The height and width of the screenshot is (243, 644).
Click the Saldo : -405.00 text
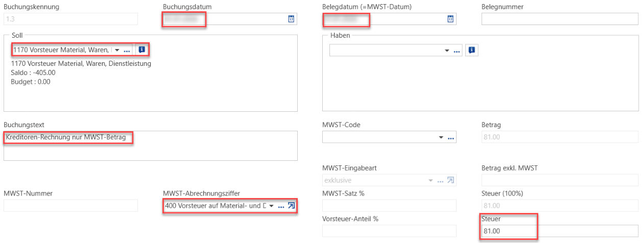point(33,72)
